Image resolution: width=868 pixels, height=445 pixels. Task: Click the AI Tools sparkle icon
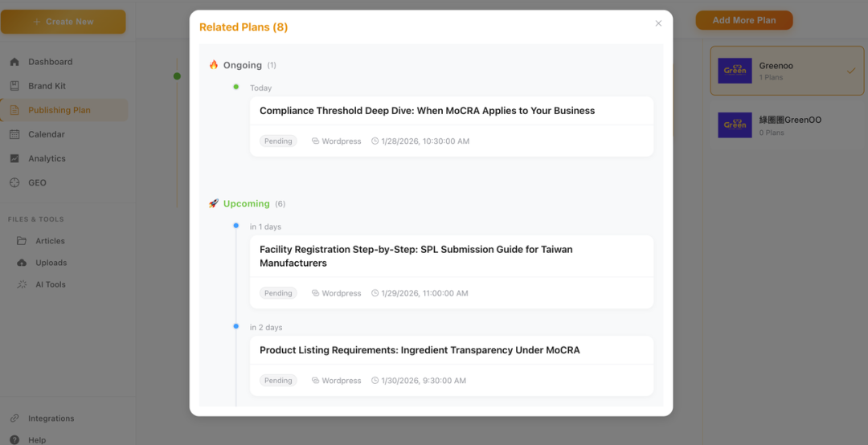[21, 284]
